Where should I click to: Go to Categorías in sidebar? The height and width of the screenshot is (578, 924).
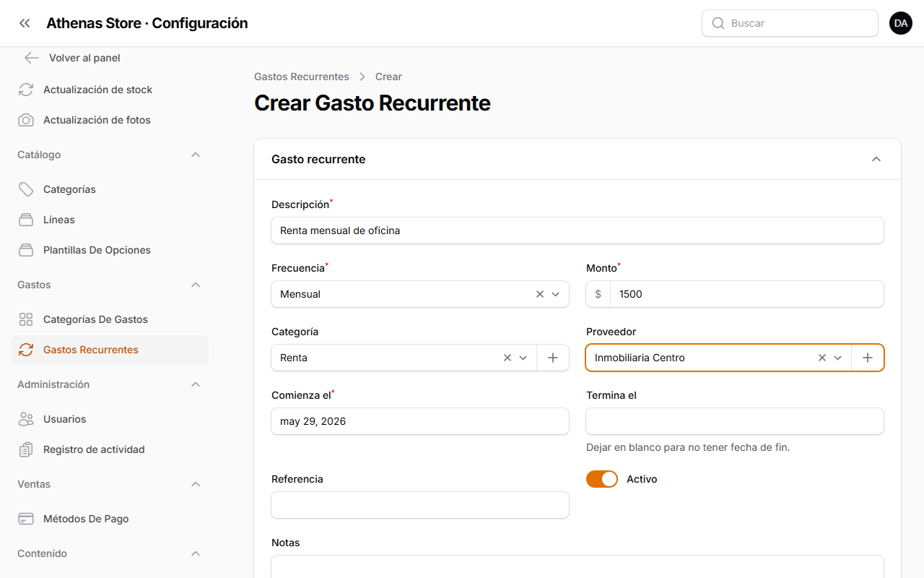point(110,189)
